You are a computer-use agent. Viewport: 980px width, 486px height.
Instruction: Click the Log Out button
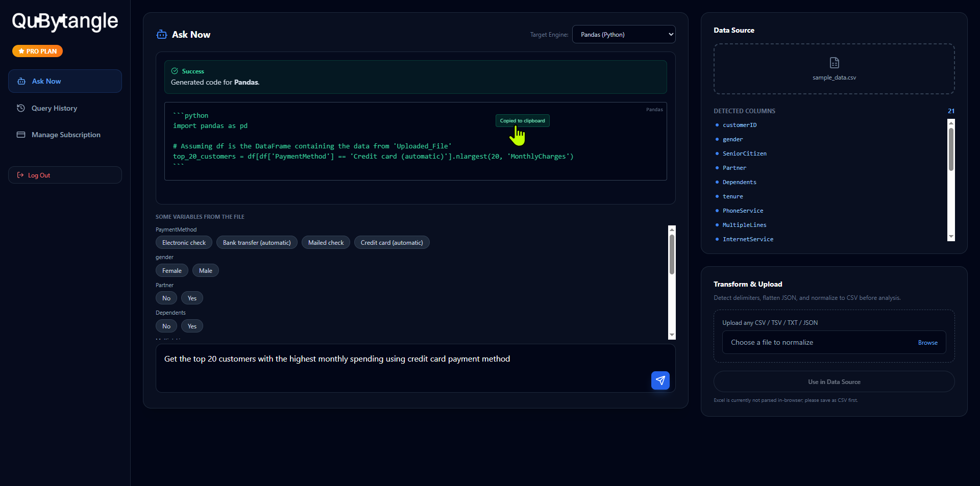[65, 175]
